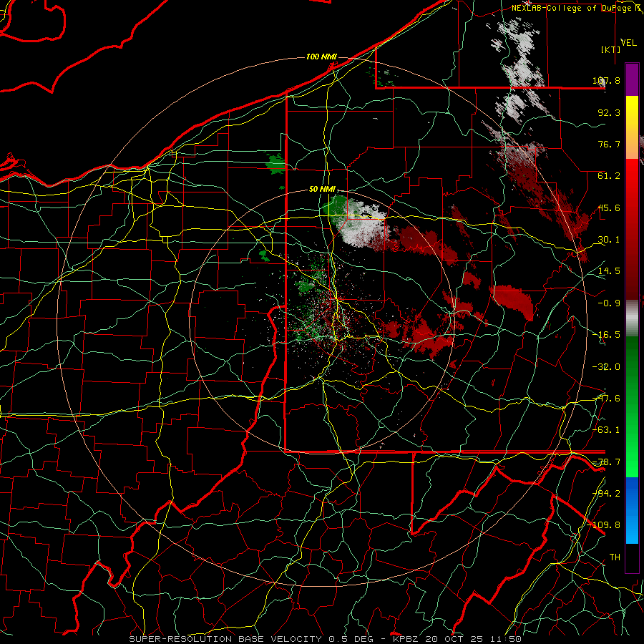The height and width of the screenshot is (644, 644).
Task: Click the TH legend label
Action: (x=615, y=557)
